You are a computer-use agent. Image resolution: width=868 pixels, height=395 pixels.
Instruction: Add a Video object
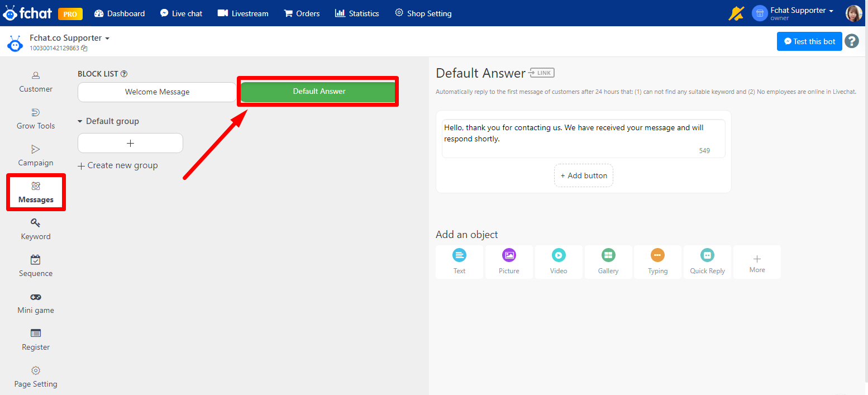tap(559, 262)
